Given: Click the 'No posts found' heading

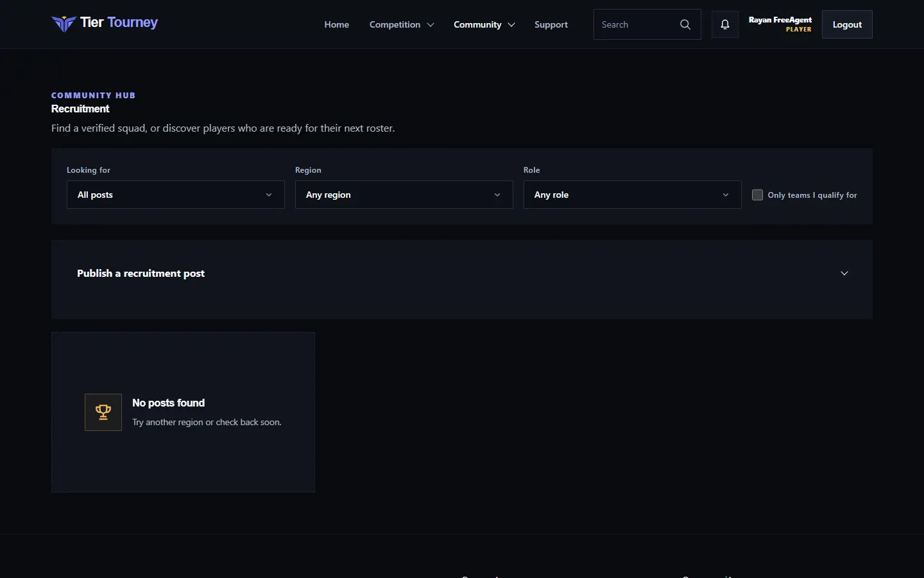Looking at the screenshot, I should tap(169, 403).
